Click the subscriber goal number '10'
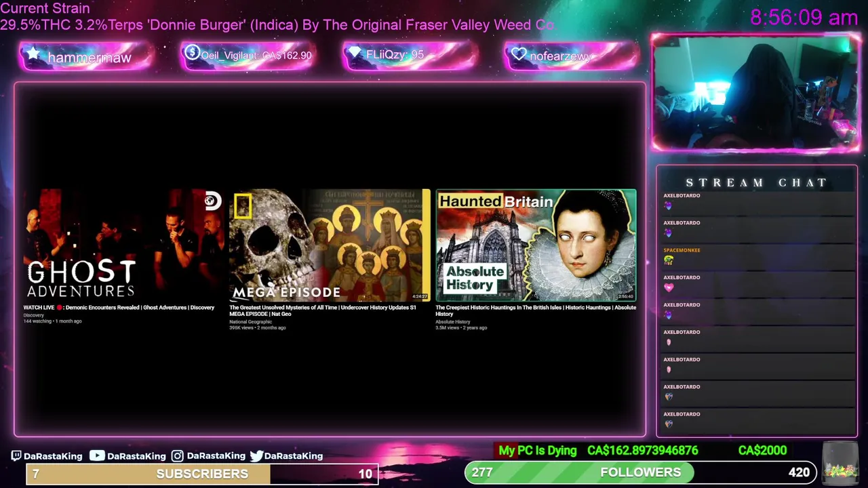This screenshot has height=488, width=868. [366, 474]
